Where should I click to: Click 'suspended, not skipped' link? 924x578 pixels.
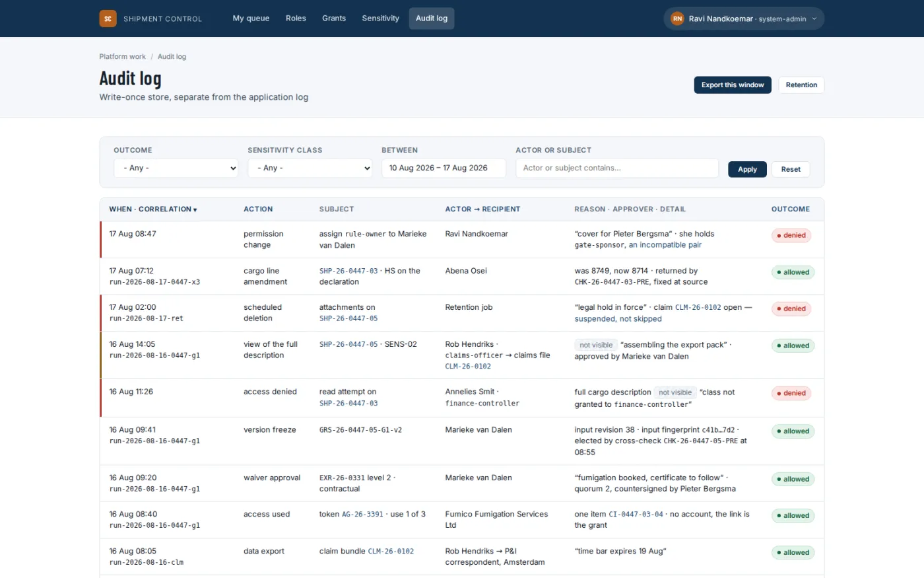(x=618, y=319)
